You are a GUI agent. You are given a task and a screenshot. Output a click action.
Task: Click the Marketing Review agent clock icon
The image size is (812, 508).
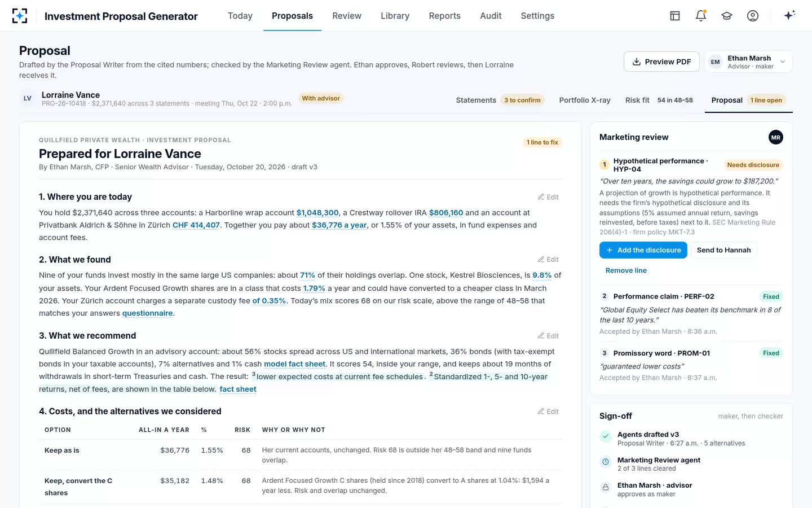606,462
